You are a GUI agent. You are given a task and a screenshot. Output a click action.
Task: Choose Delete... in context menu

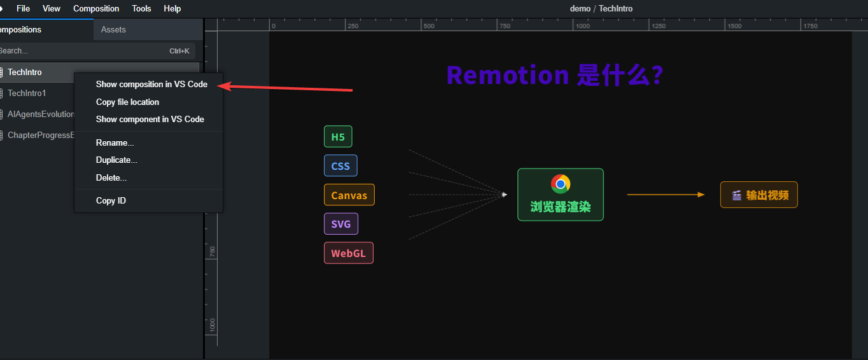(111, 178)
